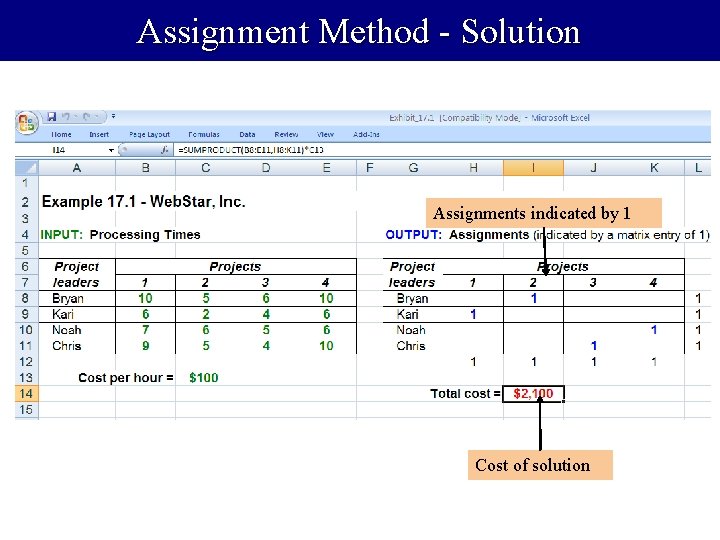The width and height of the screenshot is (720, 540).
Task: Select column H header
Action: (x=473, y=168)
